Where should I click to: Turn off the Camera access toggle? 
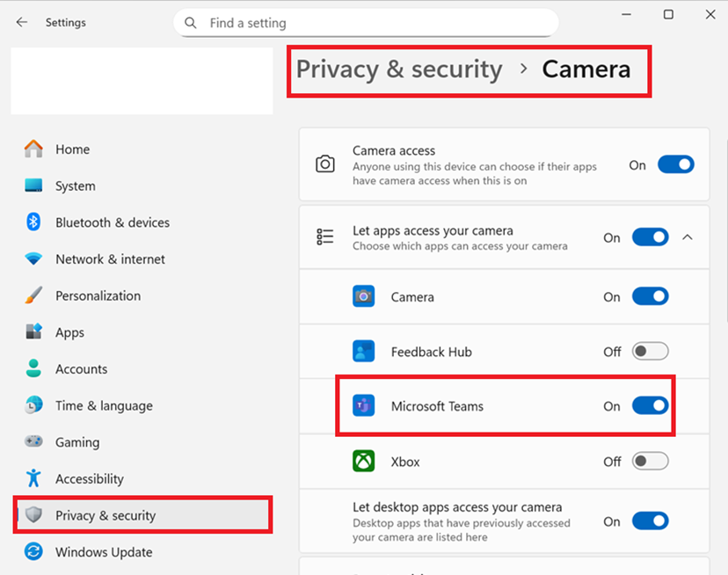tap(675, 164)
